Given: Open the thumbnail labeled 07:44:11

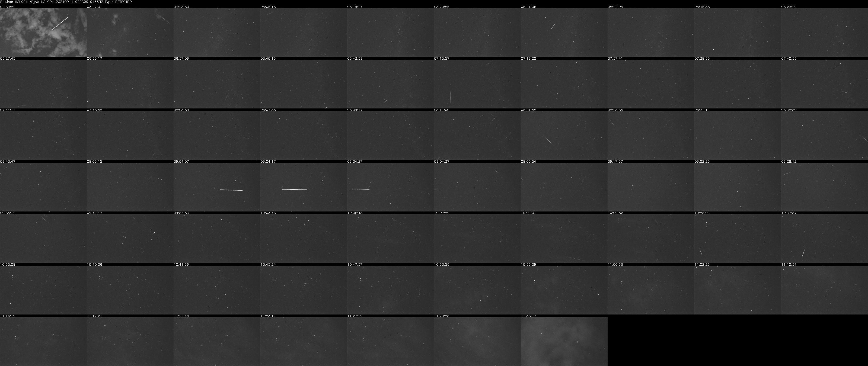Looking at the screenshot, I should (43, 135).
